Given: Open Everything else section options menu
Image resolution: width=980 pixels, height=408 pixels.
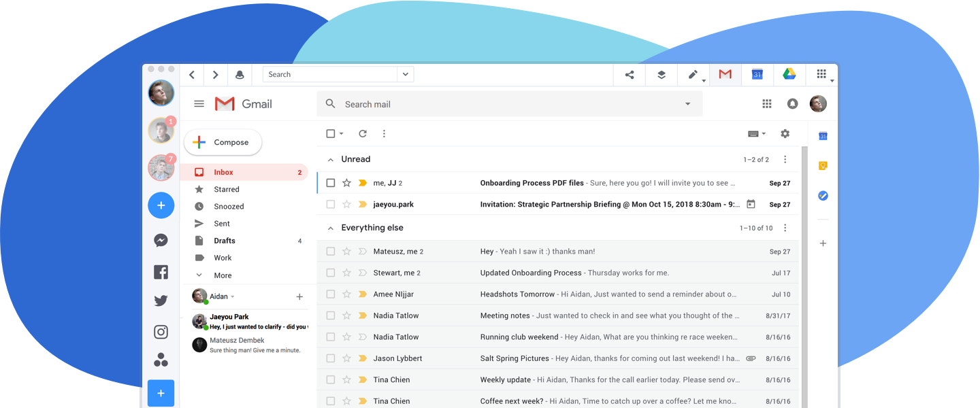Looking at the screenshot, I should [785, 228].
